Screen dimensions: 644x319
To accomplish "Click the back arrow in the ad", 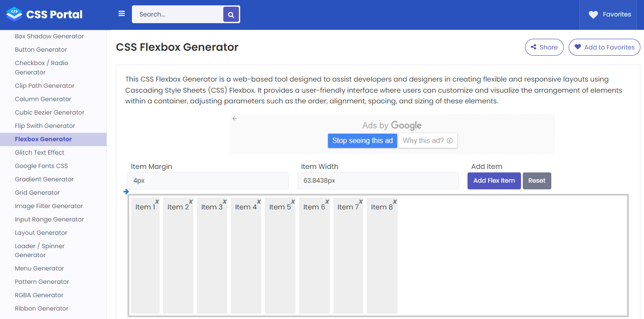I will click(235, 119).
